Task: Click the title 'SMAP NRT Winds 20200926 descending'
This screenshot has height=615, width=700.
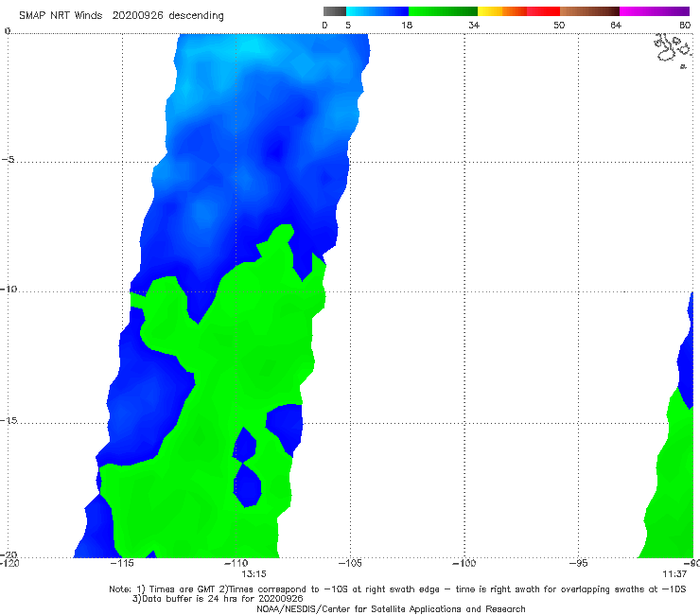Action: [121, 15]
